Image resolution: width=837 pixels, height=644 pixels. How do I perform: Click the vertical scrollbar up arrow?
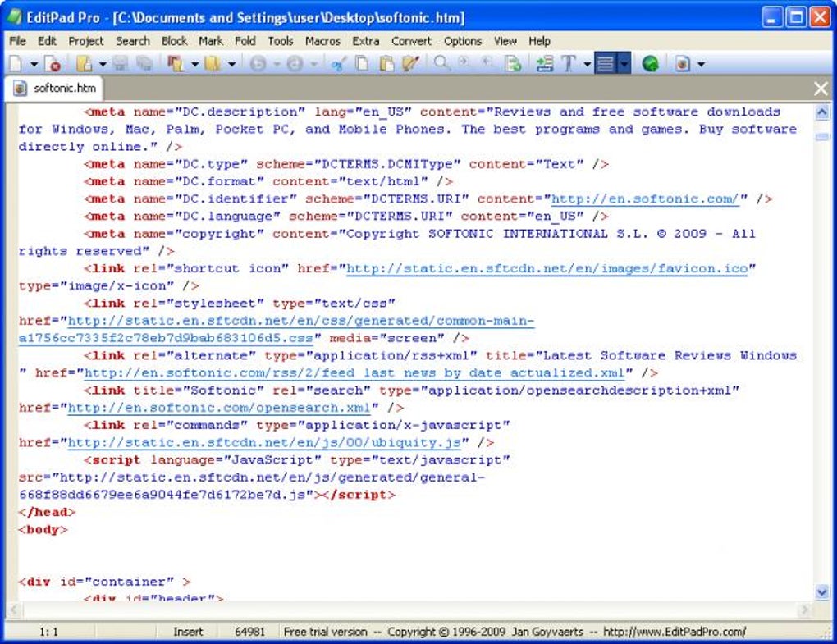click(822, 112)
